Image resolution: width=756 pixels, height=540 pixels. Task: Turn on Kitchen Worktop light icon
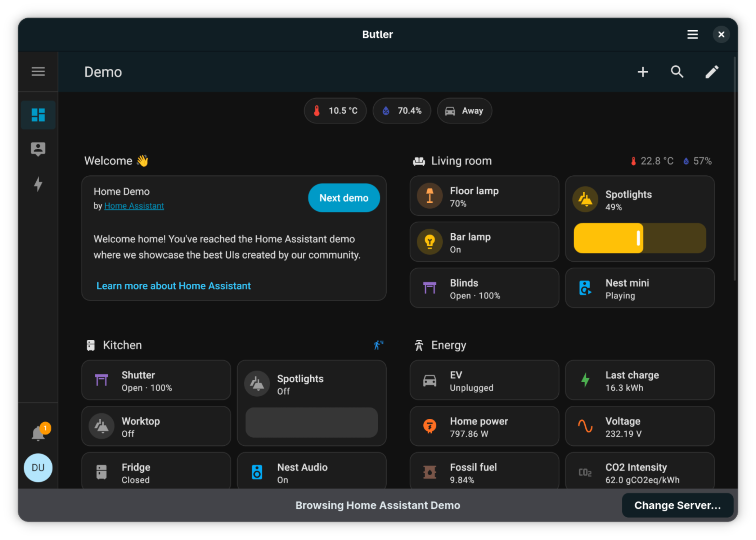point(102,427)
